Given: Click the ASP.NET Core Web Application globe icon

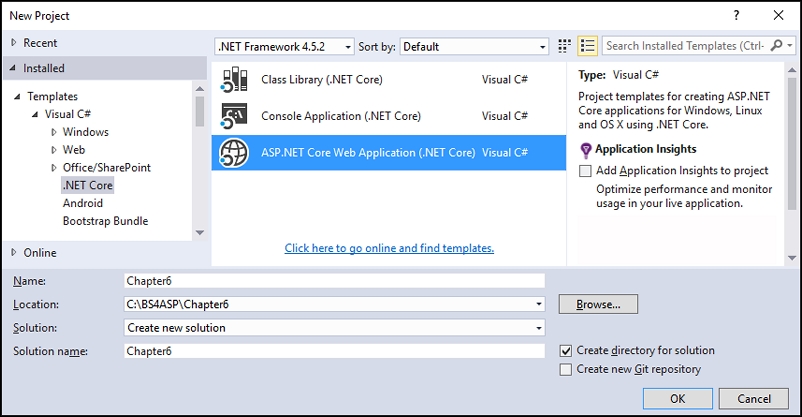Looking at the screenshot, I should click(x=234, y=153).
